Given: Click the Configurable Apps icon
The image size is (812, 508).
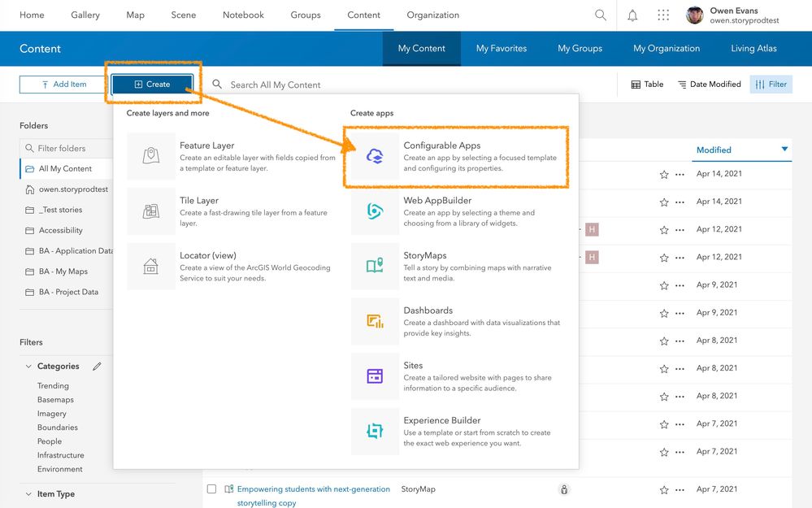Looking at the screenshot, I should coord(375,156).
